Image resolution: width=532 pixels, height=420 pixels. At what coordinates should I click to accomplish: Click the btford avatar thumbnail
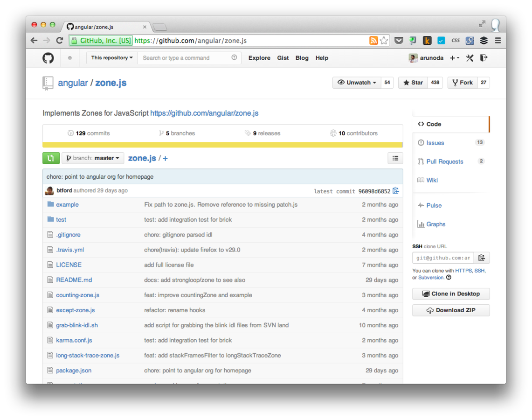49,191
